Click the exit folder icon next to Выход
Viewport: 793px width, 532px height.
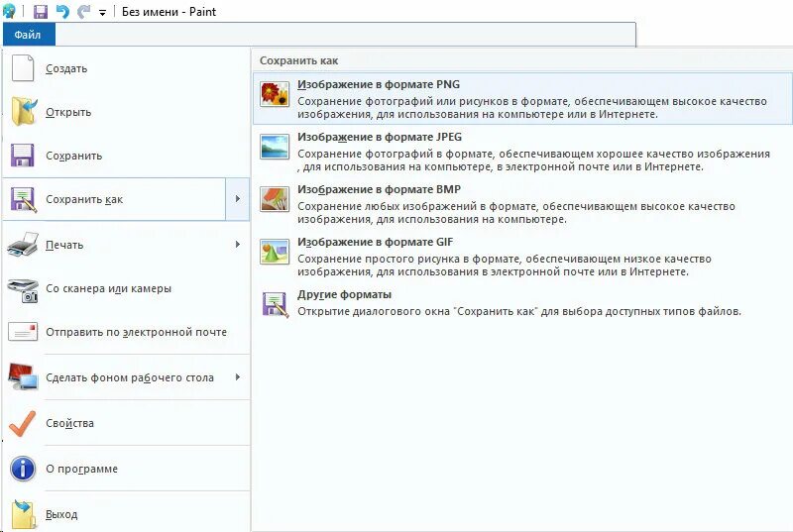point(24,514)
